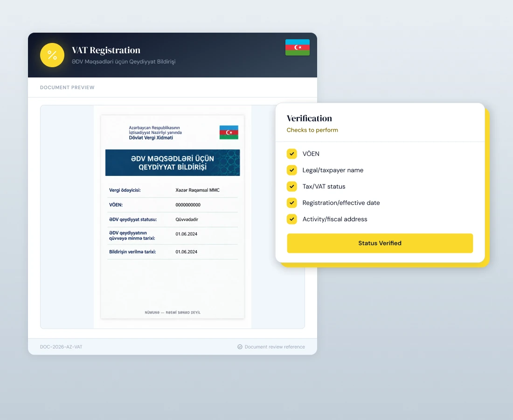Viewport: 513px width, 420px height.
Task: Click the blue ƏDV MƏQSƏDLƏRİ ÜÇÜN banner
Action: pyautogui.click(x=173, y=163)
